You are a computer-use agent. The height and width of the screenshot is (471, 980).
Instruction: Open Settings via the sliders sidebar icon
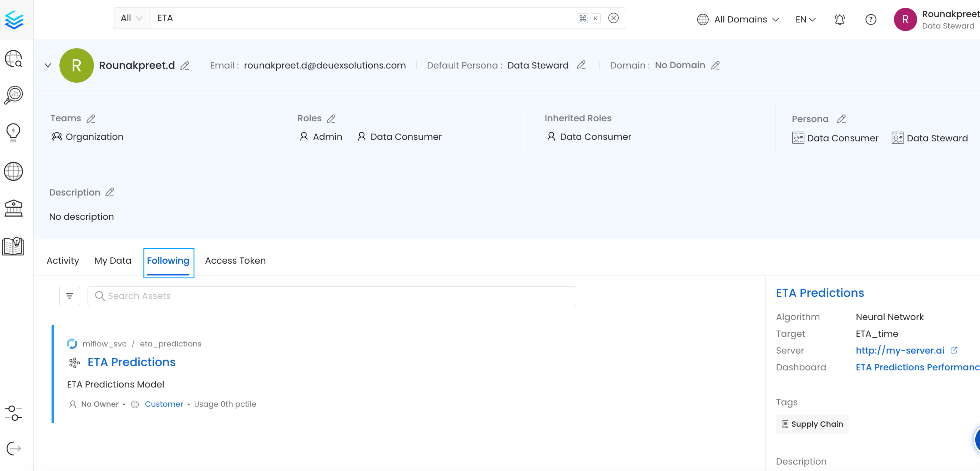[14, 413]
